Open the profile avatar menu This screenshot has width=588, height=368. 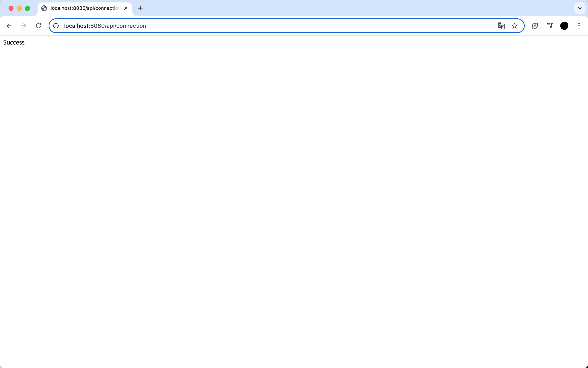(564, 26)
